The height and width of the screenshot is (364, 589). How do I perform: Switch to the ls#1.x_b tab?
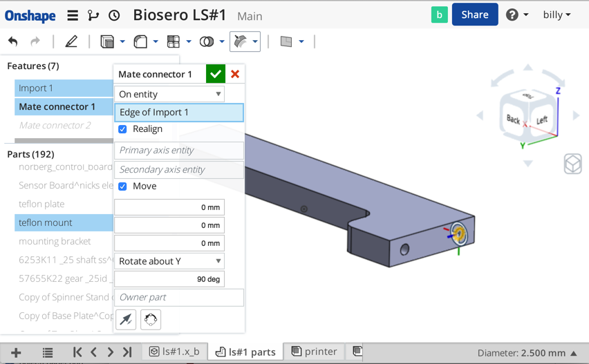174,352
